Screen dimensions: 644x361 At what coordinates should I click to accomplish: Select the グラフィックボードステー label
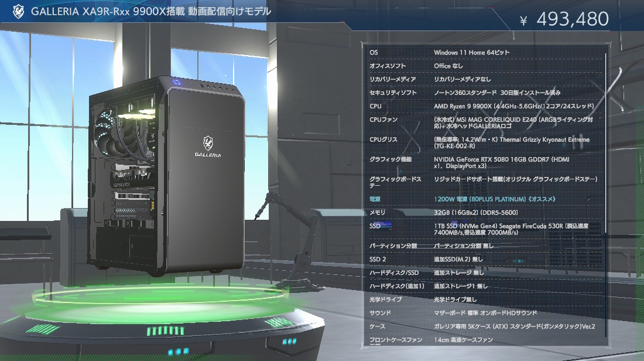(395, 183)
